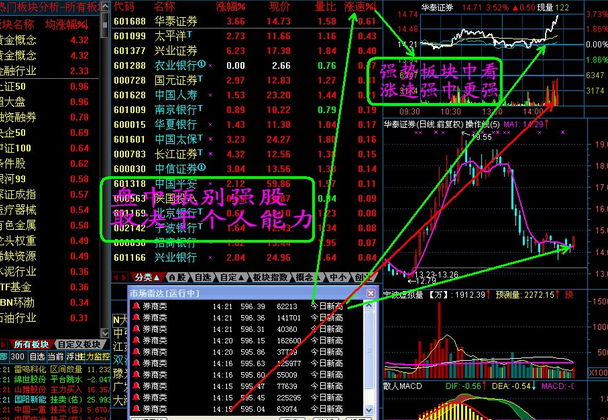The height and width of the screenshot is (420, 608).
Task: Click 雷鸣科化 区间放量 alert row
Action: pyautogui.click(x=55, y=370)
